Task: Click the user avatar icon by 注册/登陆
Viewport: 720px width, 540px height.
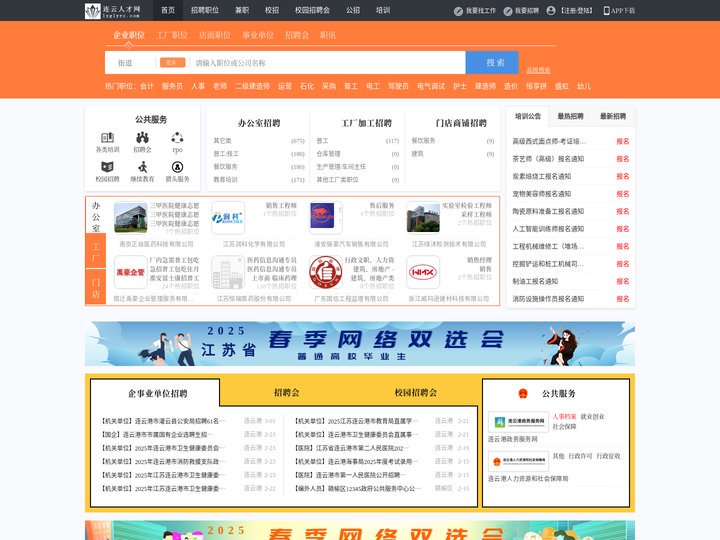Action: [551, 11]
